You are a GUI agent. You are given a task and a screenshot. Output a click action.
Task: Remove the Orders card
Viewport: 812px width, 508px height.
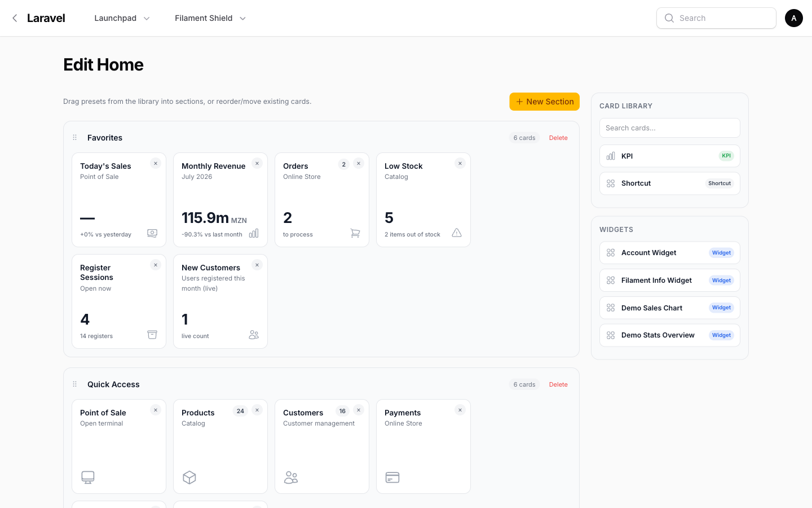(359, 164)
